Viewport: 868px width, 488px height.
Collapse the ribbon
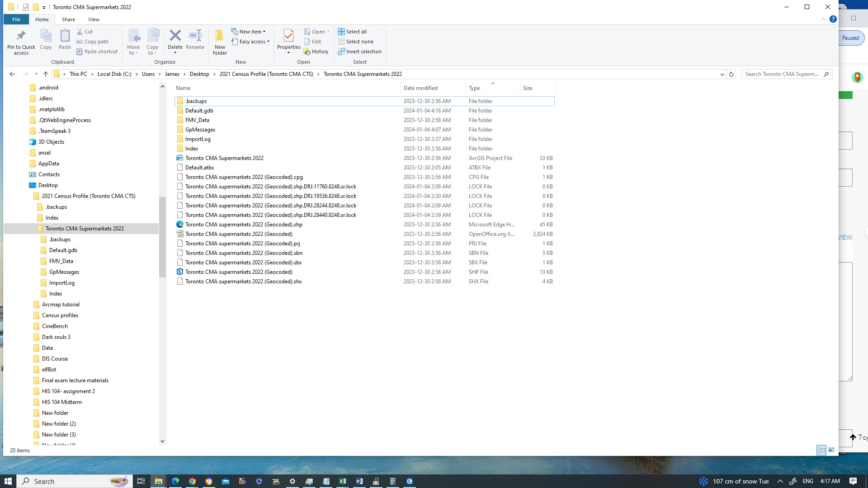click(823, 19)
